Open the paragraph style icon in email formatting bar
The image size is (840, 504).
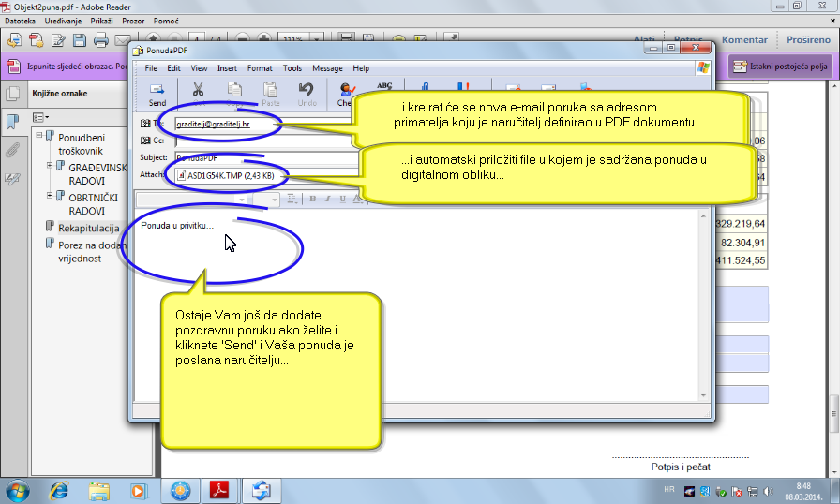pyautogui.click(x=292, y=199)
